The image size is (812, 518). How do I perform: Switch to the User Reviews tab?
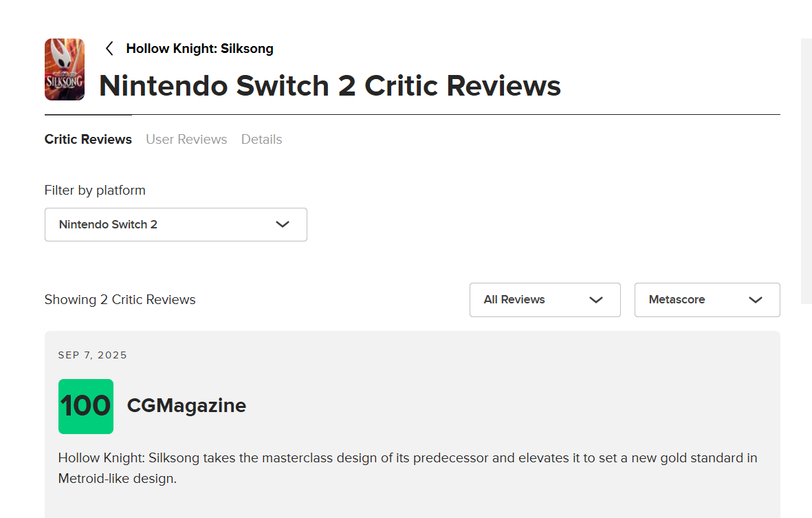point(186,140)
